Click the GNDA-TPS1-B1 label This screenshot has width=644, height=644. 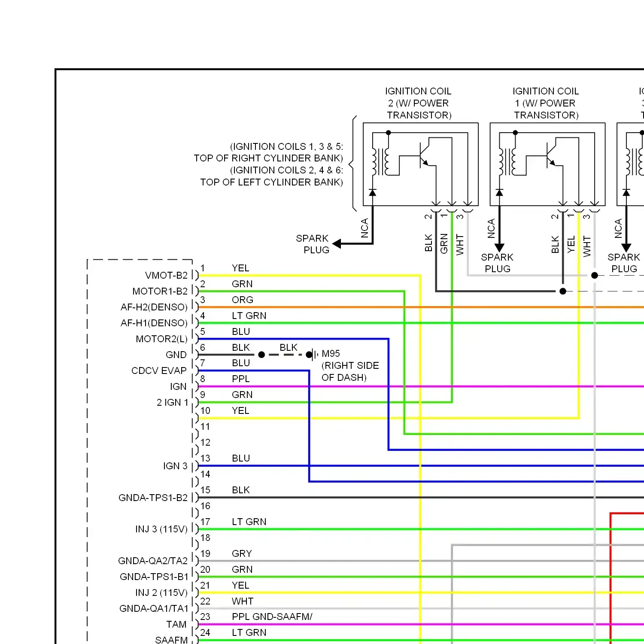pyautogui.click(x=154, y=577)
